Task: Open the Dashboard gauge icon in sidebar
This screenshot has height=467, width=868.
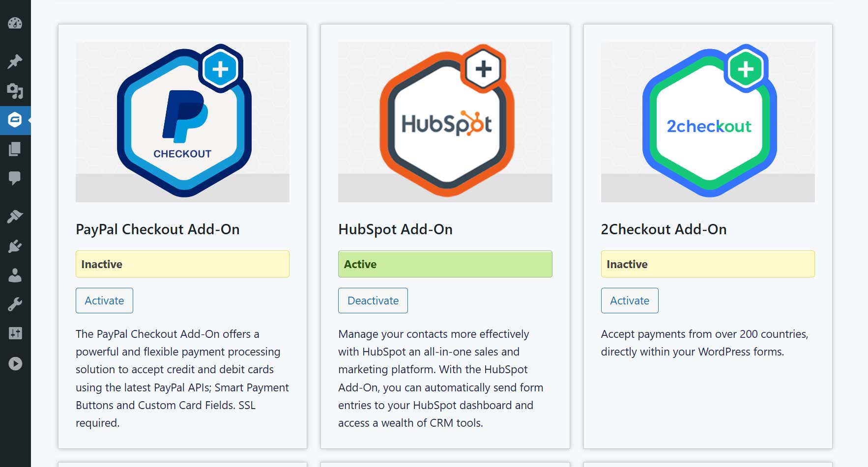Action: tap(15, 23)
